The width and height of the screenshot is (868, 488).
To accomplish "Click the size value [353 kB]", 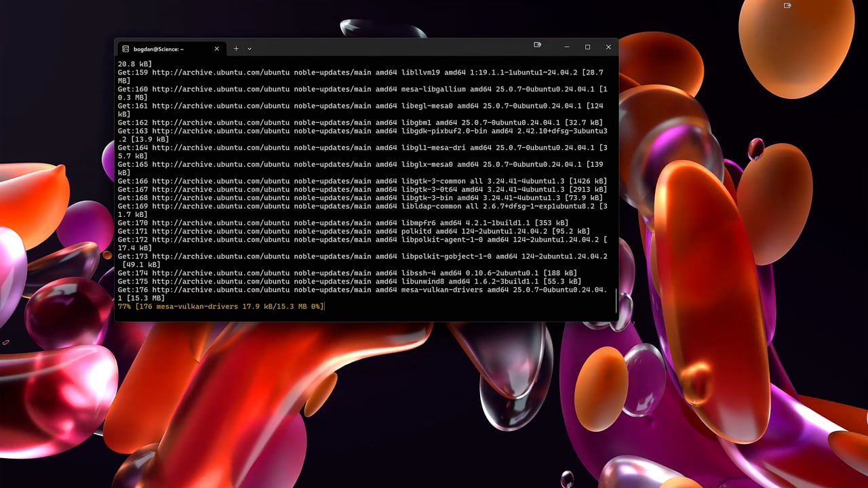I will tap(551, 223).
